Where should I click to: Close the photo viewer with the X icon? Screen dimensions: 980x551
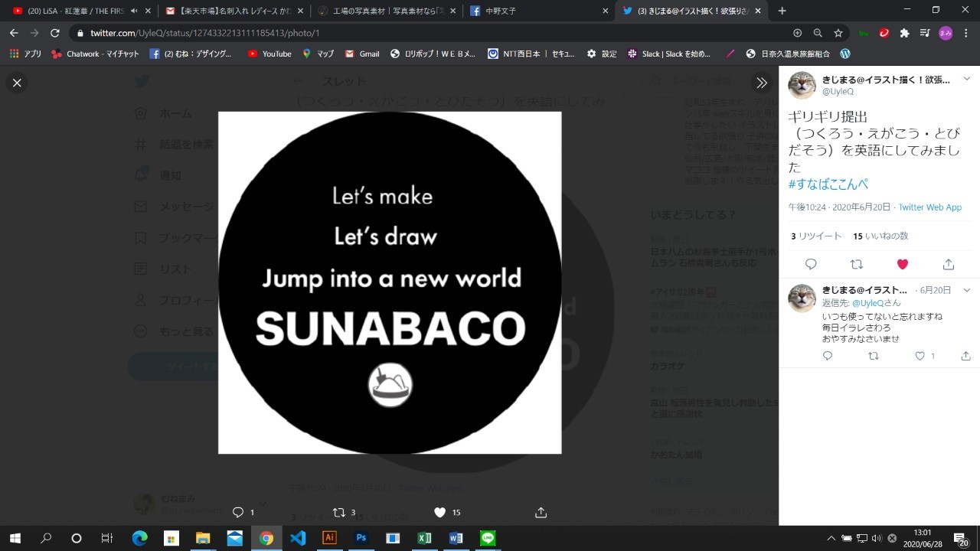17,83
